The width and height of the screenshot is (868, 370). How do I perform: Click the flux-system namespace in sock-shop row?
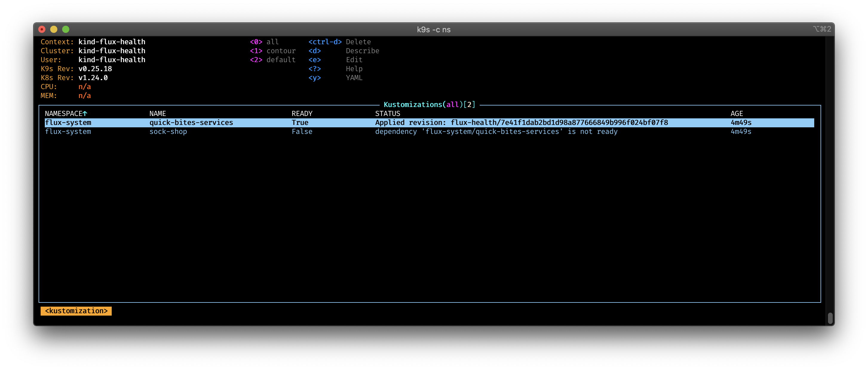(x=68, y=132)
